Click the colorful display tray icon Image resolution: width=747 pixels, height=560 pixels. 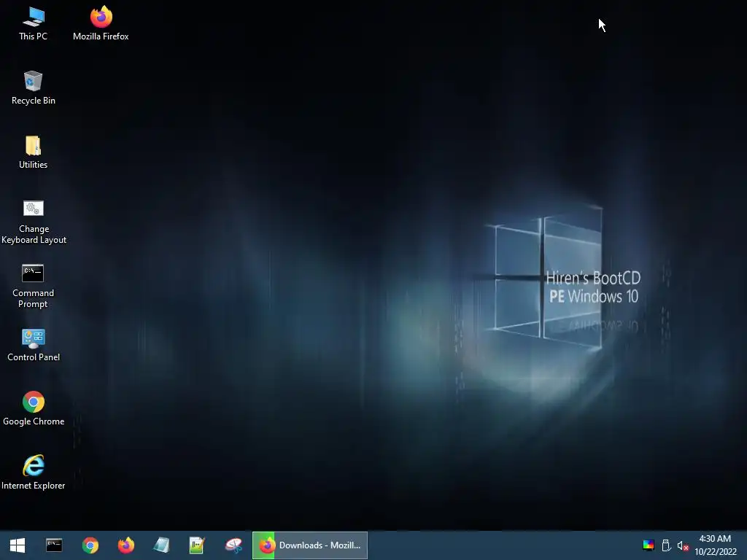click(x=649, y=545)
